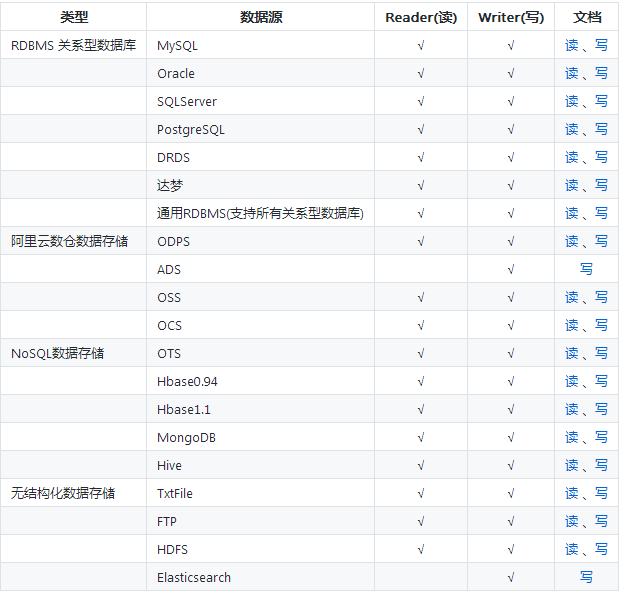Open the 写 doc link for OTS
The image size is (620, 592).
point(601,353)
